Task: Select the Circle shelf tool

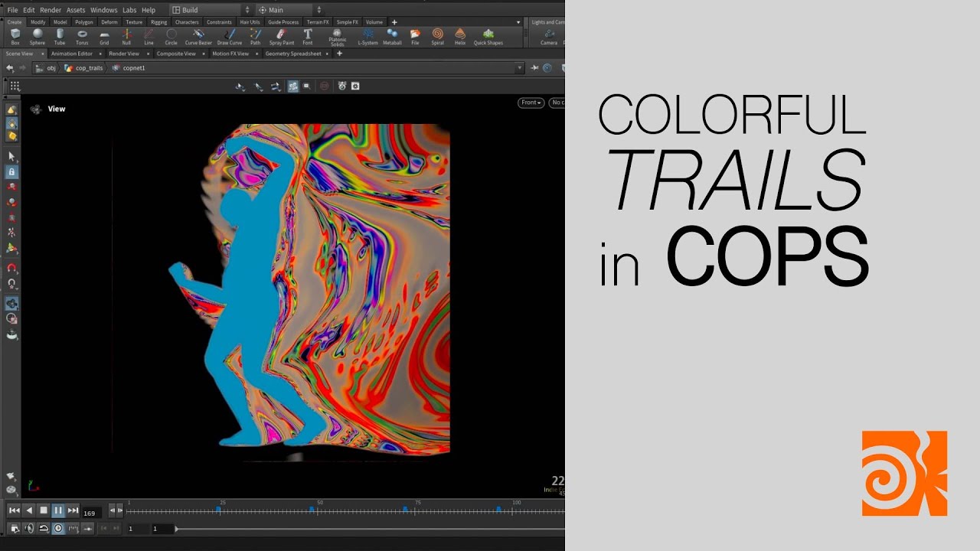Action: [x=171, y=37]
